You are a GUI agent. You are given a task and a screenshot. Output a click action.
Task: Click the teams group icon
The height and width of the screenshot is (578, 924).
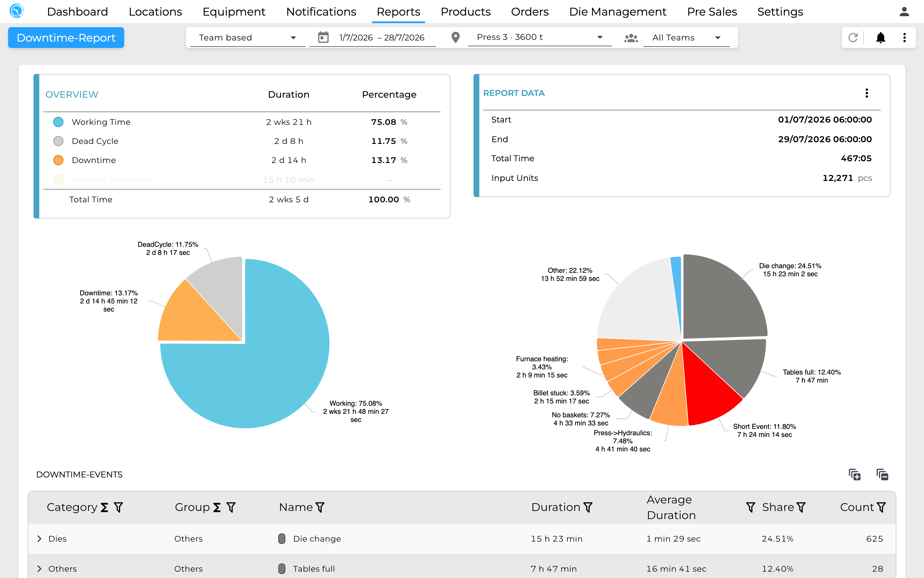click(631, 38)
